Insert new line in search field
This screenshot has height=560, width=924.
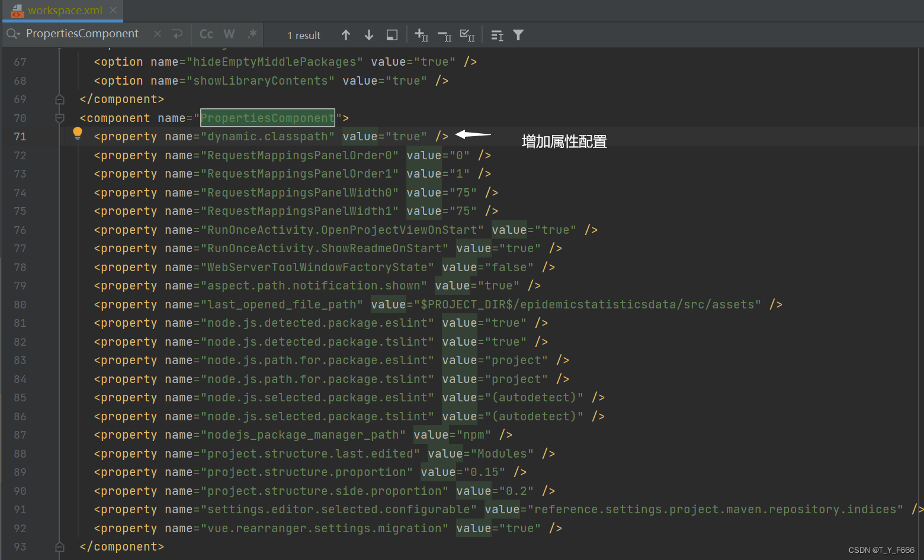pos(177,34)
